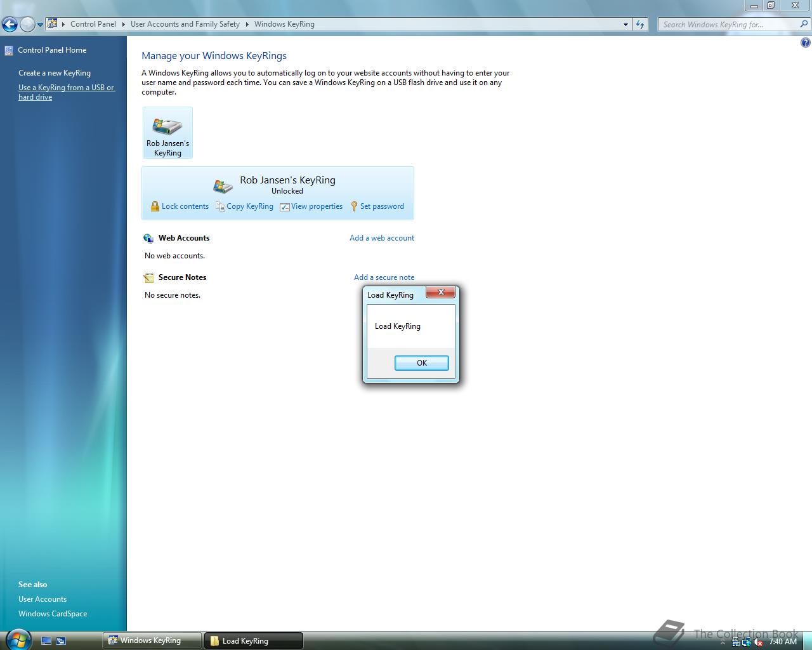Click Set password link
This screenshot has height=650, width=812.
coord(382,206)
